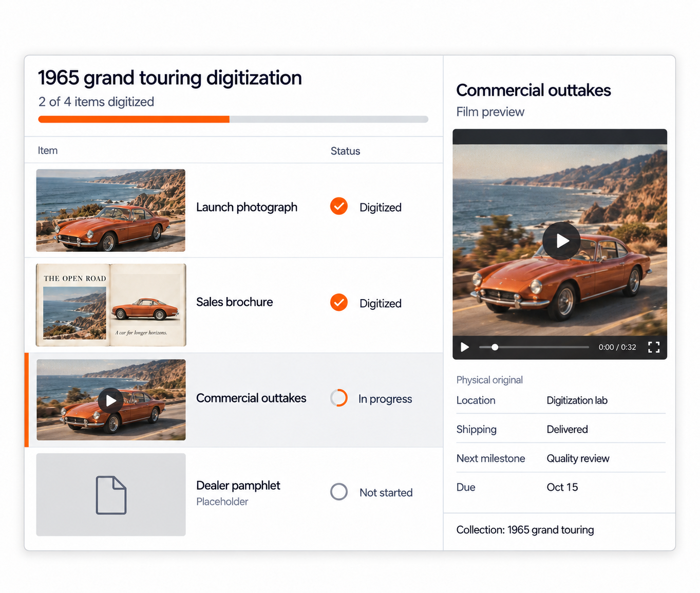The image size is (700, 593).
Task: Open the Launch photograph thumbnail
Action: coord(111,210)
